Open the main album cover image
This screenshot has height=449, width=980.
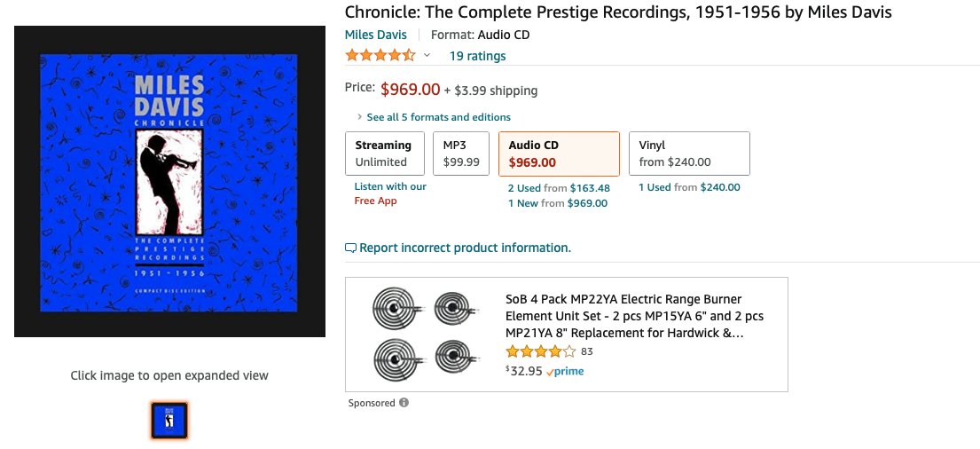[169, 182]
